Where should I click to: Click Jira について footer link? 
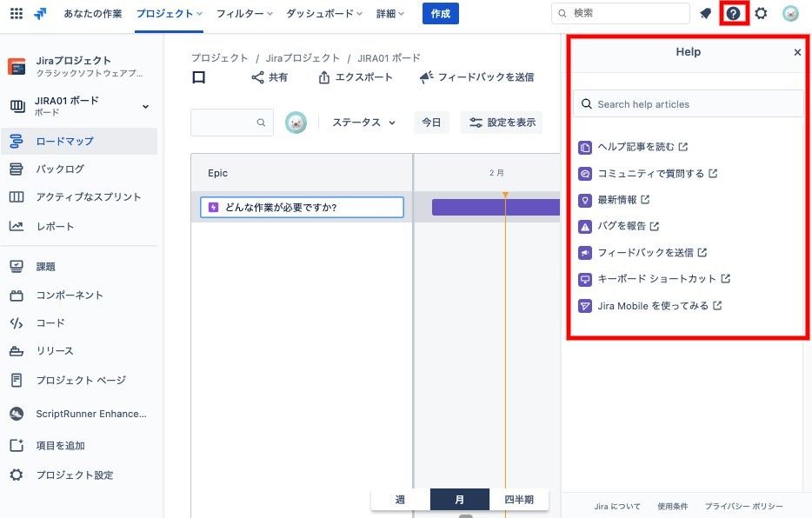pyautogui.click(x=617, y=506)
